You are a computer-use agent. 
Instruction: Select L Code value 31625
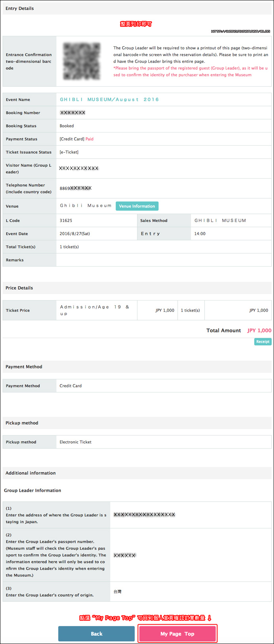[66, 220]
